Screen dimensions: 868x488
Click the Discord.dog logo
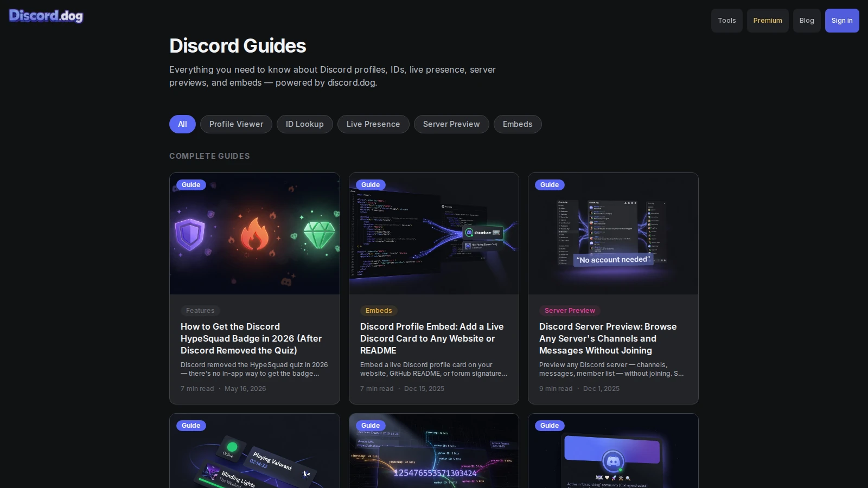click(46, 16)
